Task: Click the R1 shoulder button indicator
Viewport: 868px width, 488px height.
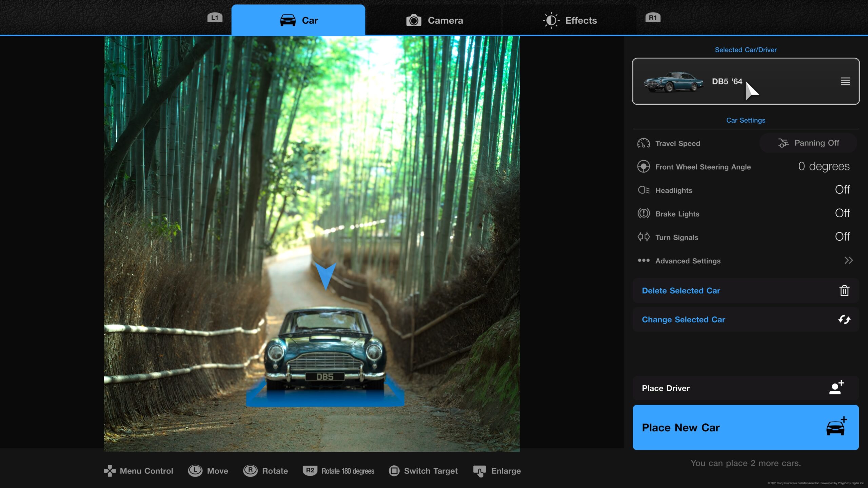Action: [x=653, y=17]
